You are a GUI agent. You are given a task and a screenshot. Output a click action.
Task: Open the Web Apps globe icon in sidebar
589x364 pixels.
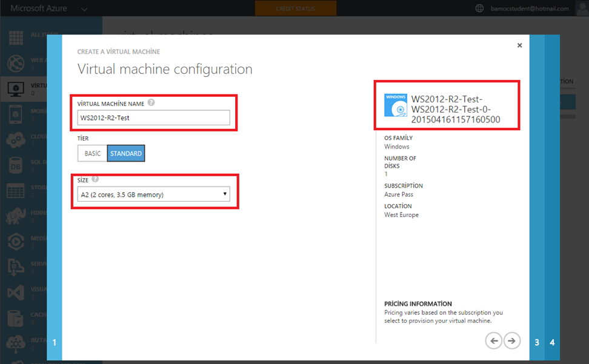(16, 64)
